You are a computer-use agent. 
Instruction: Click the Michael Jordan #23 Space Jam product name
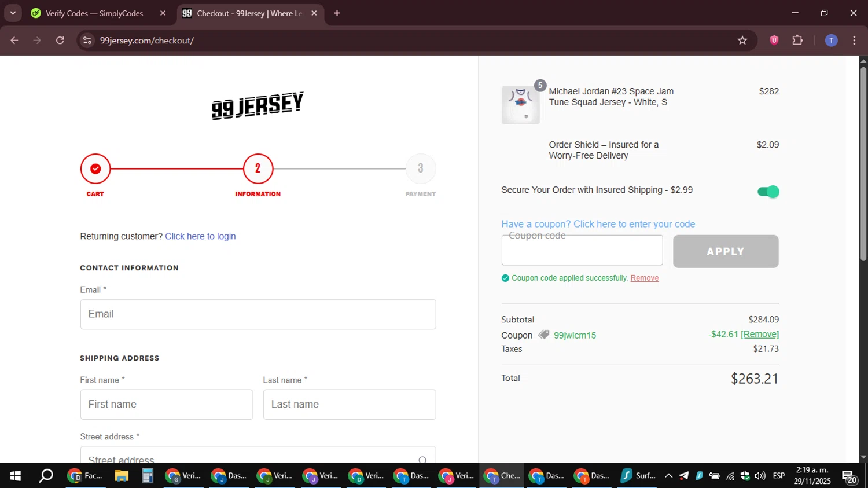pyautogui.click(x=611, y=97)
